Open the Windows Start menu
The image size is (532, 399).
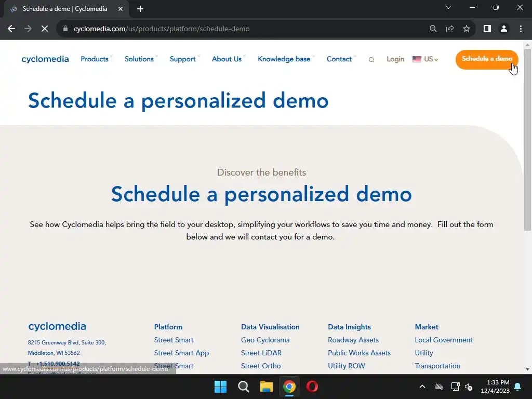(x=220, y=387)
